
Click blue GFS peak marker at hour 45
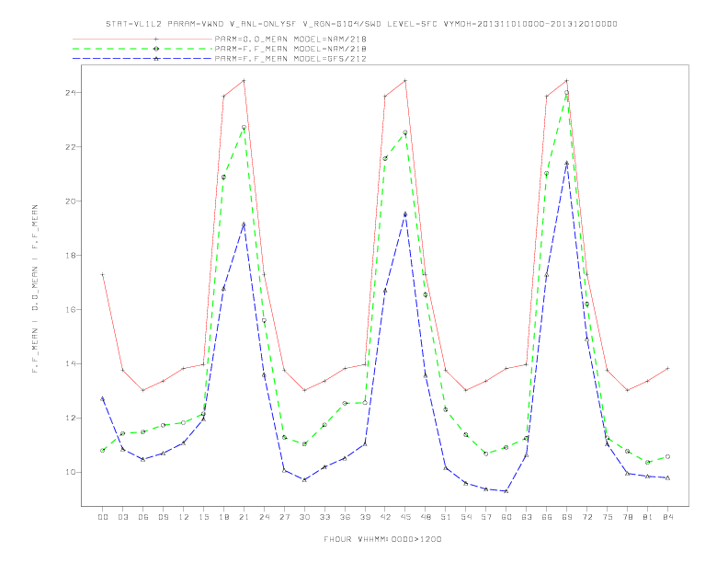(405, 214)
